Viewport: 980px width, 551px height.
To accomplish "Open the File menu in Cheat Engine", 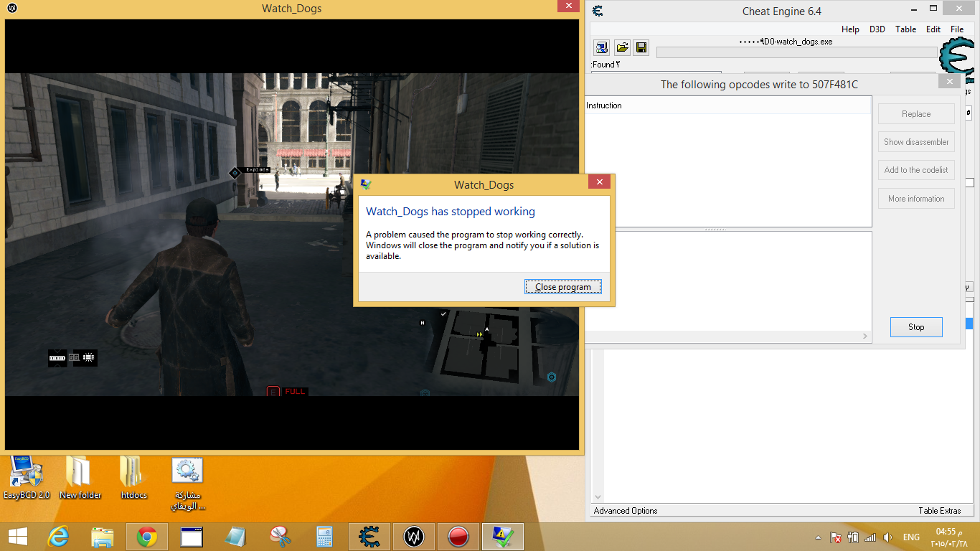I will [957, 29].
